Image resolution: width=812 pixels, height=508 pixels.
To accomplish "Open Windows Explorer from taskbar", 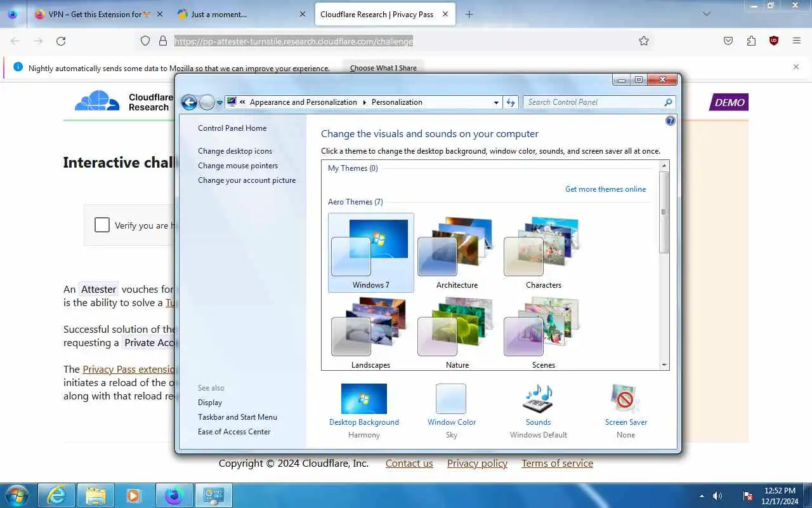I will [x=96, y=495].
